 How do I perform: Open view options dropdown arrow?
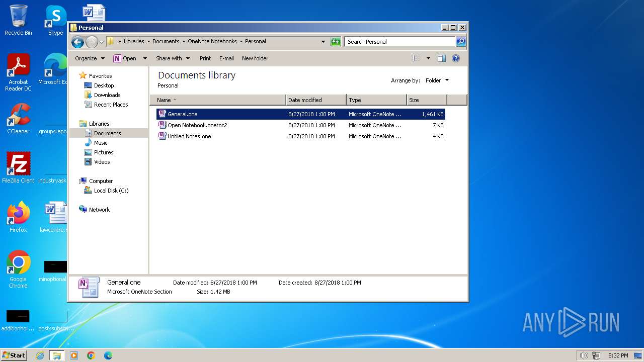pos(428,58)
